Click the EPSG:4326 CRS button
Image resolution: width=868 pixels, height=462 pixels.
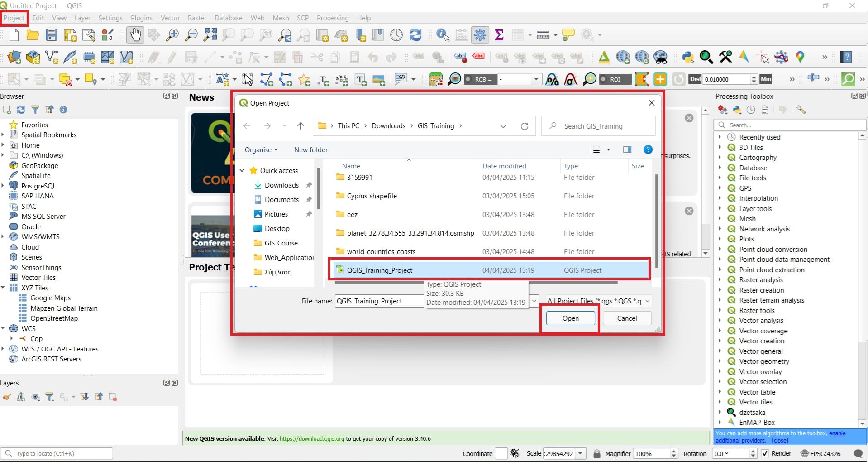[820, 453]
